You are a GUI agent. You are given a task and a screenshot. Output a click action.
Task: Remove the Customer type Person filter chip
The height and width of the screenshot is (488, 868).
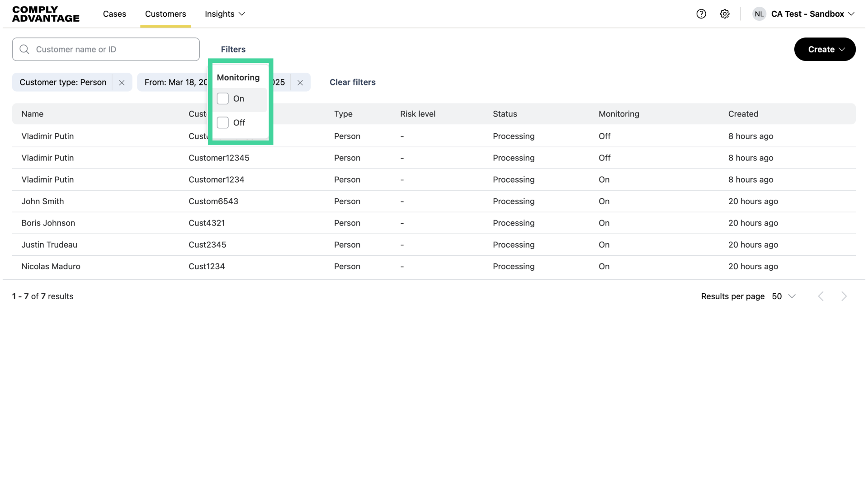(x=122, y=83)
